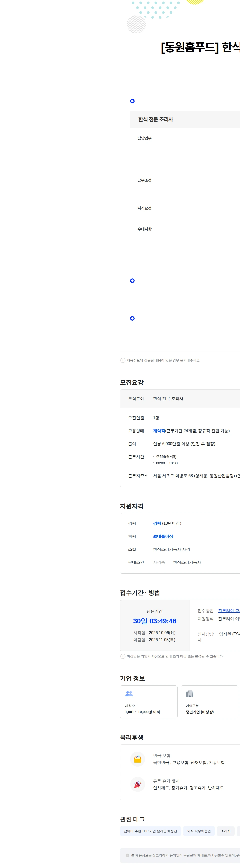Click the deadline date 2026.11.05(목)
The image size is (240, 868).
pyautogui.click(x=162, y=640)
